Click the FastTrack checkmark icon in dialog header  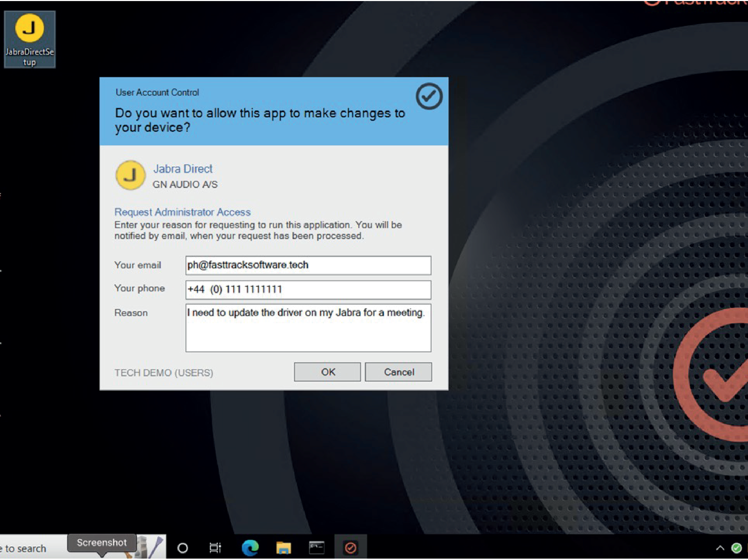coord(429,96)
